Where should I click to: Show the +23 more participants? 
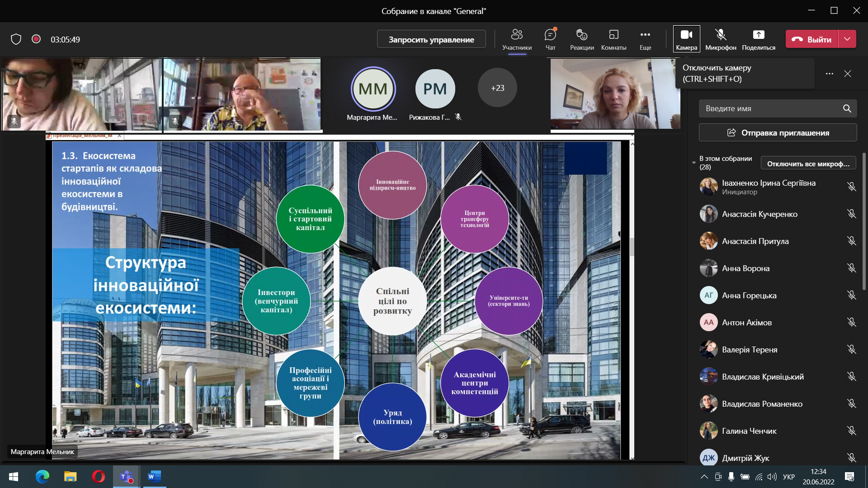(497, 88)
